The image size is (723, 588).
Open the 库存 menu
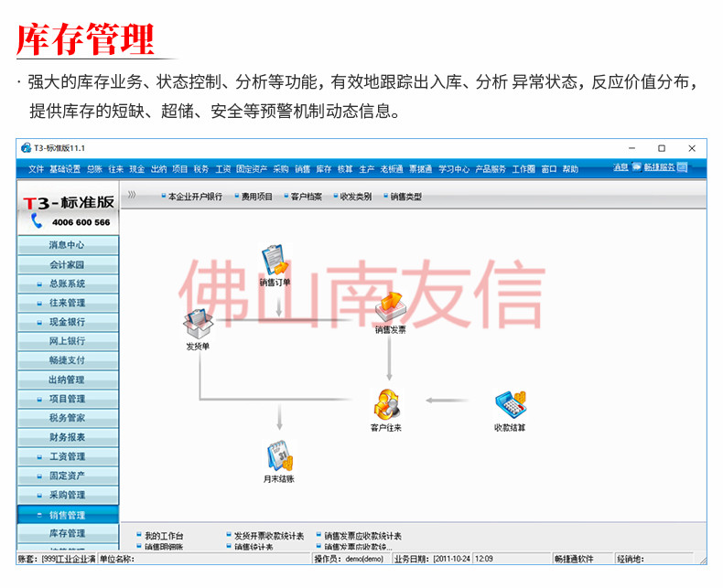coord(324,169)
